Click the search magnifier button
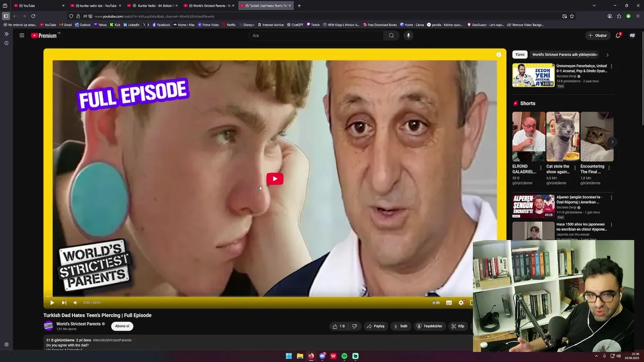This screenshot has height=362, width=644. click(391, 35)
